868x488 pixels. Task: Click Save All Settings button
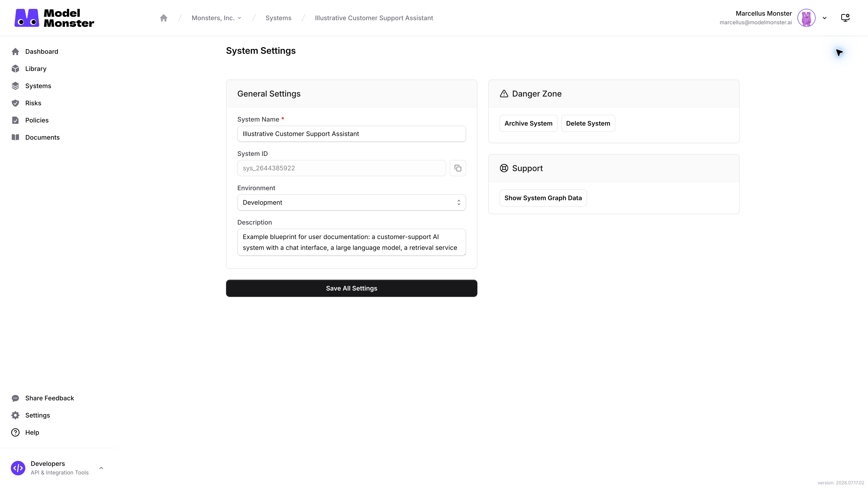click(351, 288)
